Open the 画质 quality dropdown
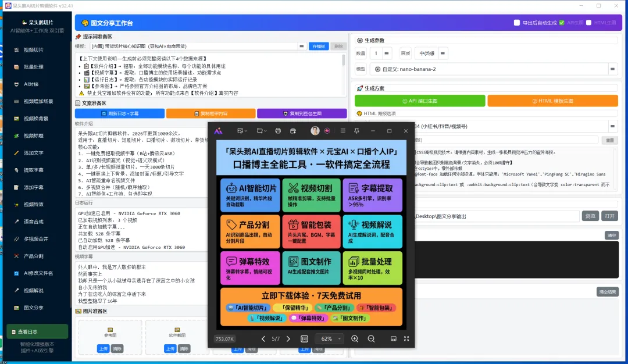 click(443, 53)
